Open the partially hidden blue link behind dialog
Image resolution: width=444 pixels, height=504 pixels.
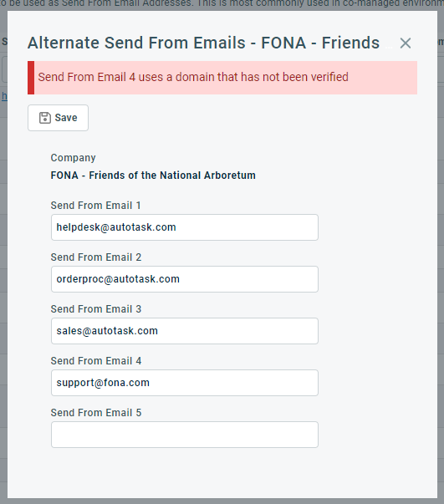[4, 96]
